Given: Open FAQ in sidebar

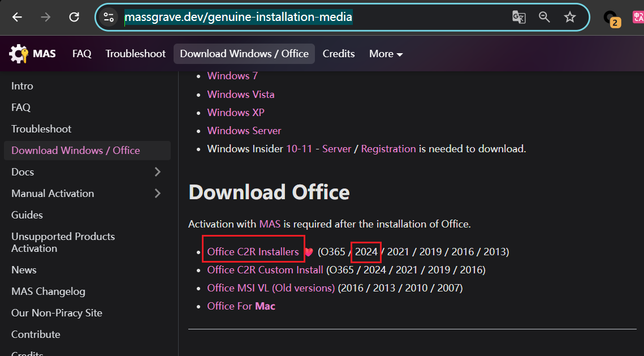Looking at the screenshot, I should pos(21,108).
